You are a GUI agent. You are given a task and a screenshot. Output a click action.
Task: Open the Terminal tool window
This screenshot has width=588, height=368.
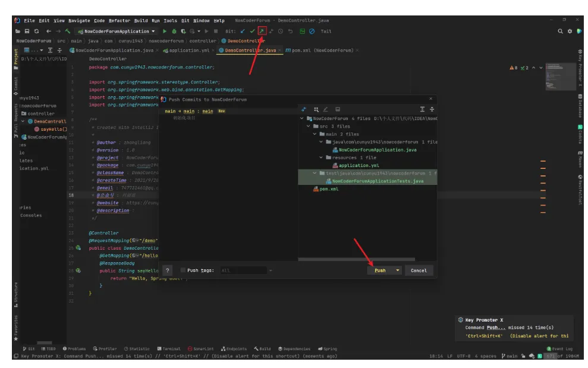169,348
